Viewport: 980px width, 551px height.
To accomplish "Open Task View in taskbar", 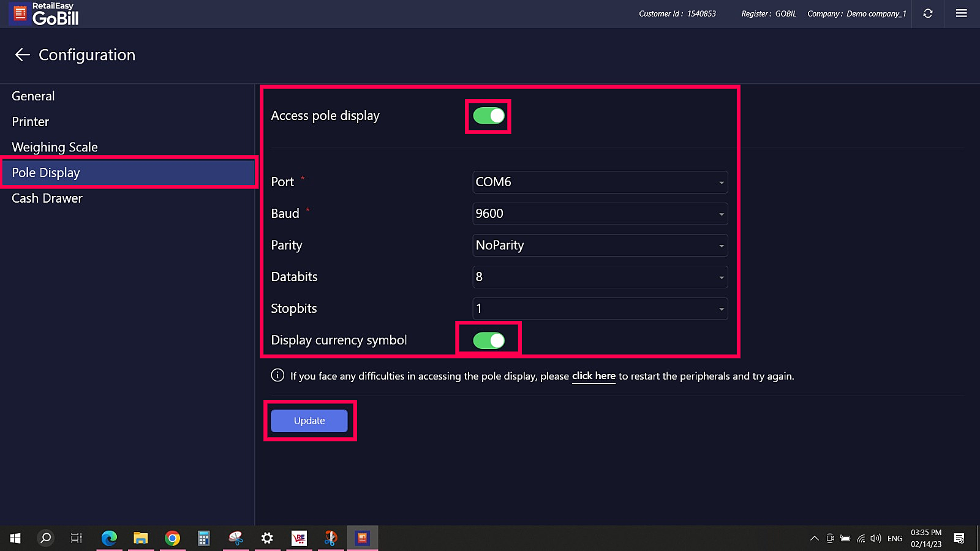I will [x=77, y=538].
